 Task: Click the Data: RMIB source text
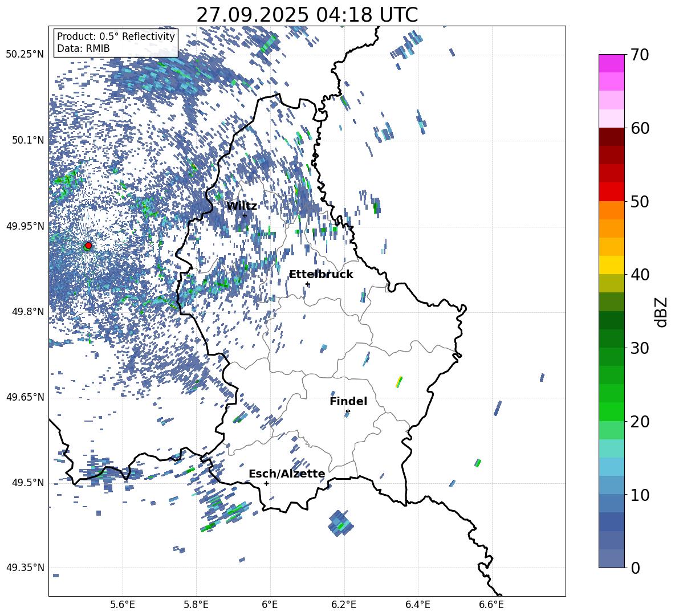83,48
